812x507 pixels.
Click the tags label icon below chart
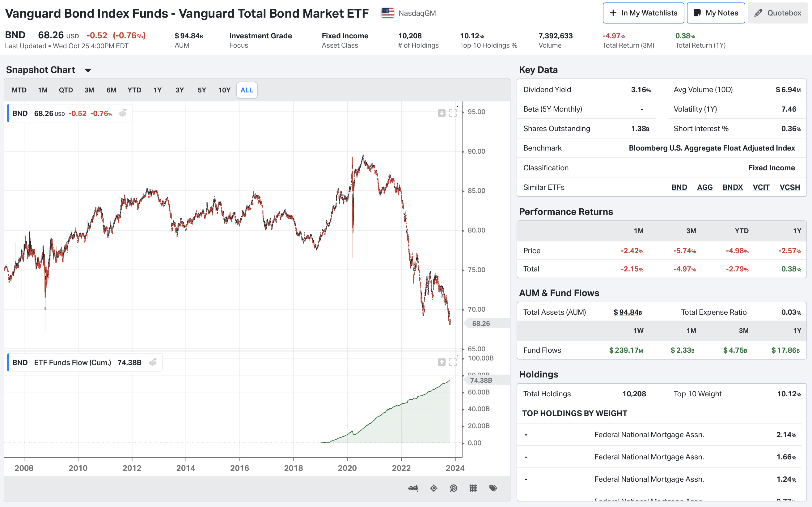[493, 488]
